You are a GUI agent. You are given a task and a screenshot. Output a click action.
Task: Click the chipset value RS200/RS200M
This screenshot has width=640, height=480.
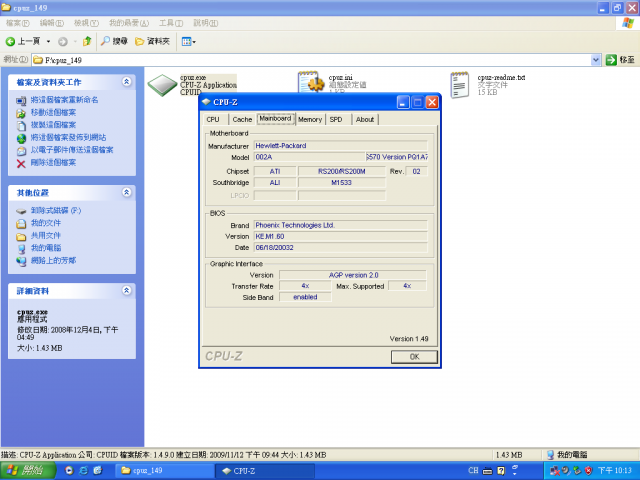(x=342, y=171)
